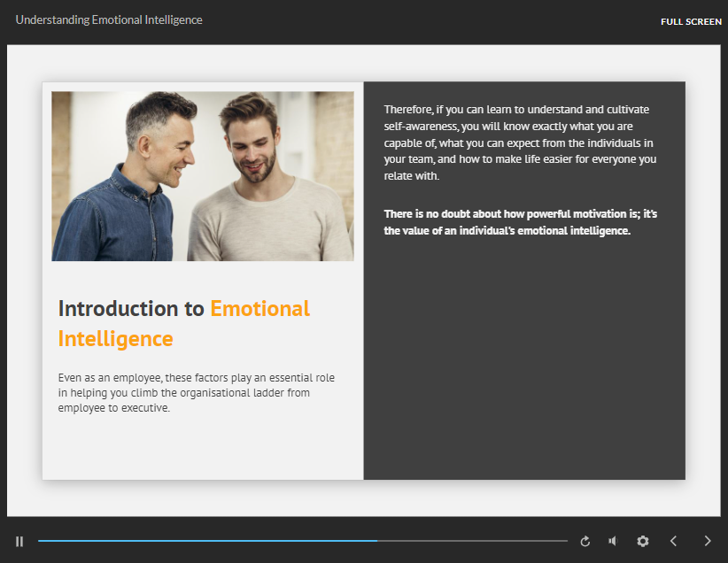This screenshot has width=728, height=563.
Task: Enter FULL SCREEN mode
Action: (691, 21)
